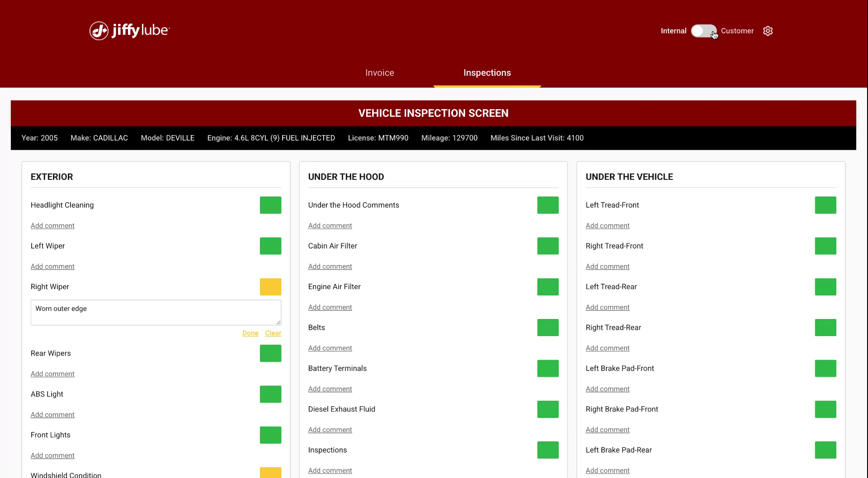This screenshot has width=868, height=478.
Task: Add a comment for Engine Air Filter
Action: pyautogui.click(x=330, y=307)
